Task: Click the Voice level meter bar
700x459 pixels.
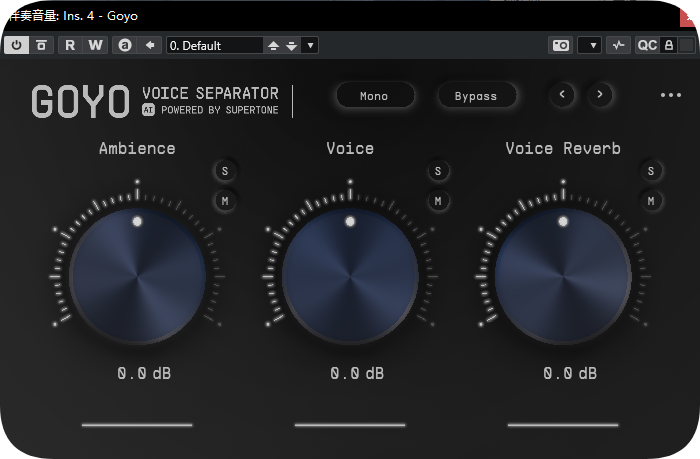Action: [350, 425]
